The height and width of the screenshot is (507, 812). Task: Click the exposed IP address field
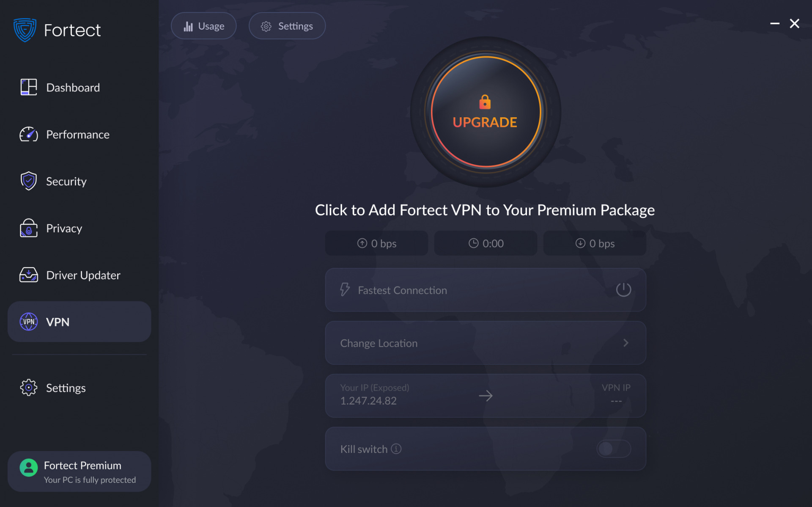[368, 400]
